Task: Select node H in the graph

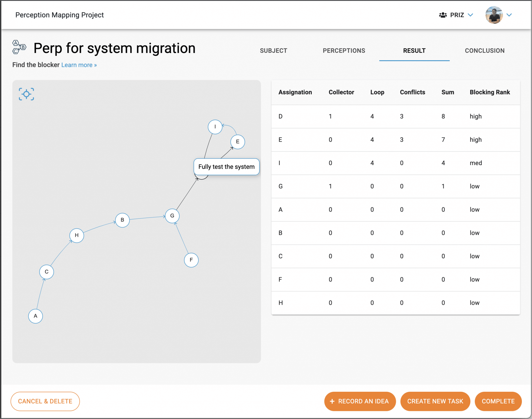Action: pyautogui.click(x=77, y=235)
